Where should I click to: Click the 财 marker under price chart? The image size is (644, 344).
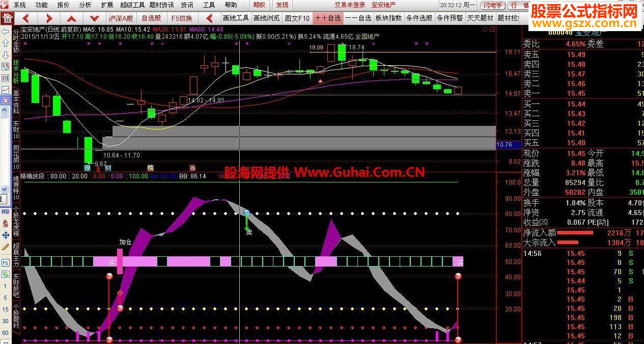coord(108,168)
